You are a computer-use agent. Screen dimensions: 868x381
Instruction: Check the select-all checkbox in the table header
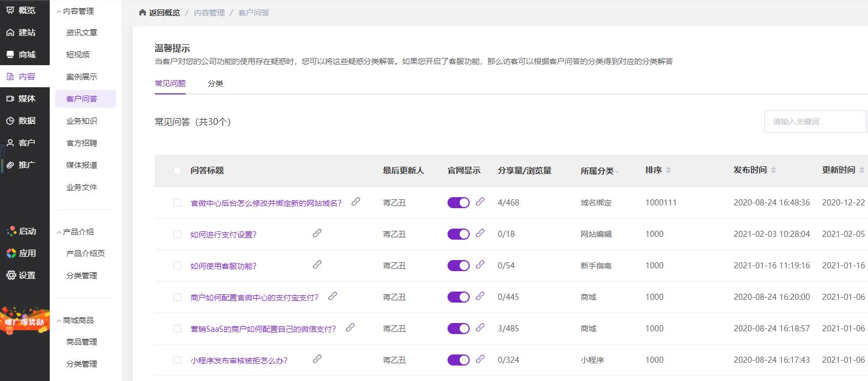[177, 171]
